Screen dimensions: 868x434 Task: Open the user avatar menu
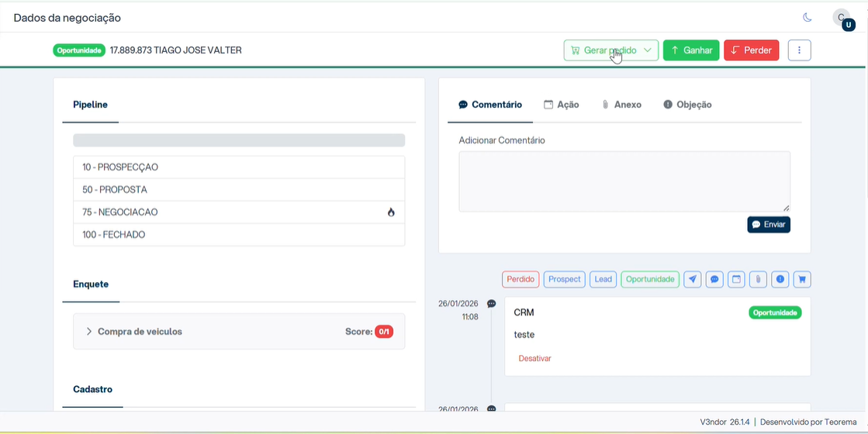pos(843,19)
